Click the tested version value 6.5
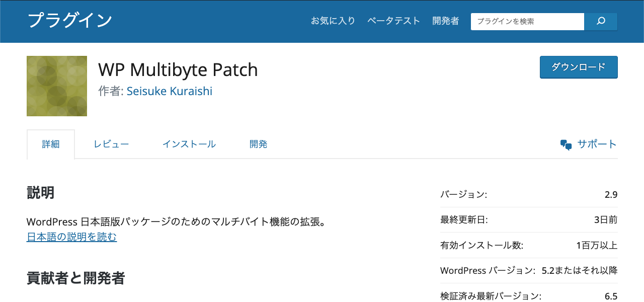This screenshot has height=302, width=644. click(611, 296)
